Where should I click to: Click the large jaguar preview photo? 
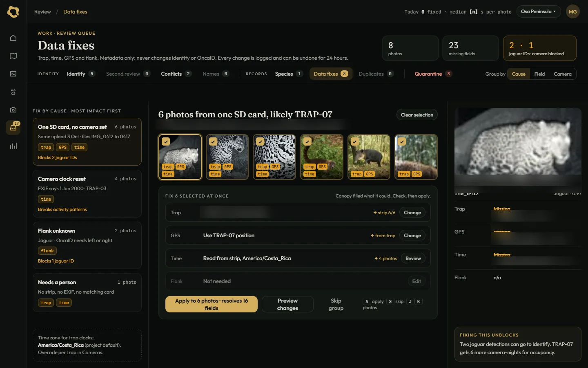click(x=518, y=148)
